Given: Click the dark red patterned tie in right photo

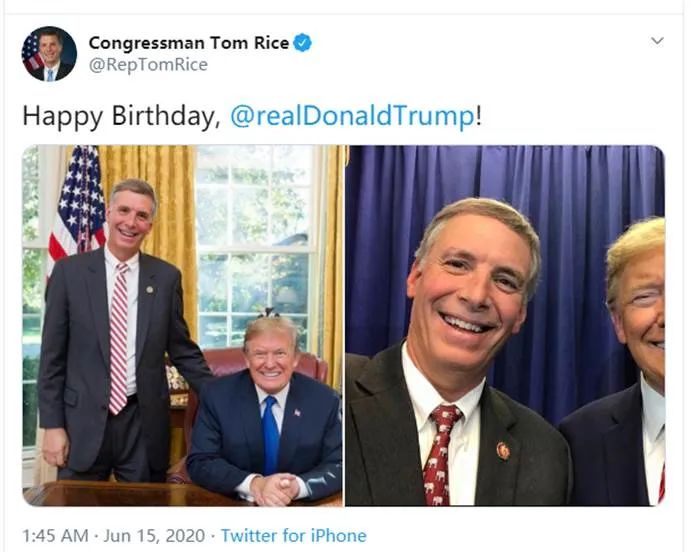Looking at the screenshot, I should click(x=438, y=455).
